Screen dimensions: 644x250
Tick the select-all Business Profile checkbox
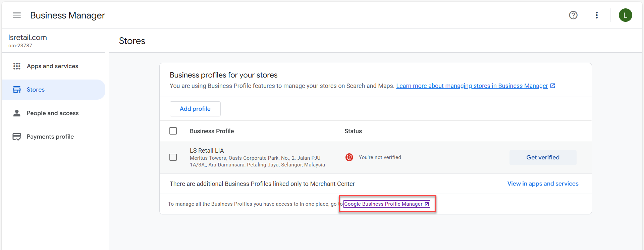[x=173, y=131]
